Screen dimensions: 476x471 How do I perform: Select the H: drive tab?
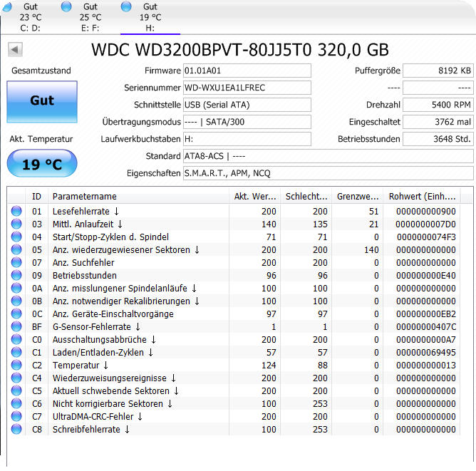click(150, 17)
